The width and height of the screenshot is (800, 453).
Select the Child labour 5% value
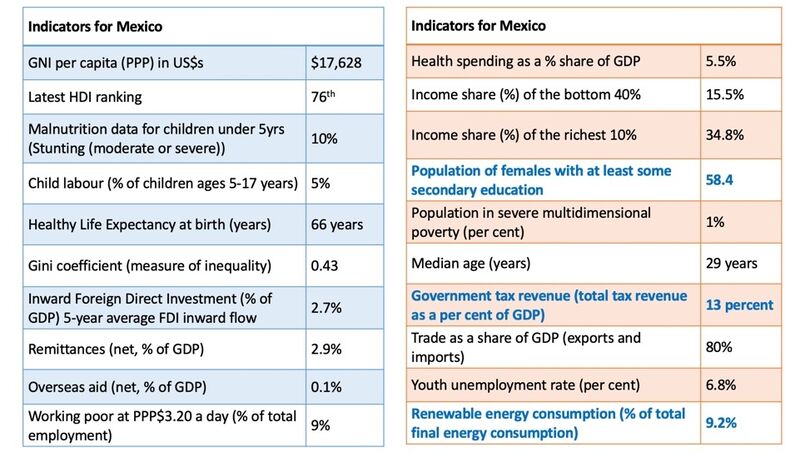320,183
